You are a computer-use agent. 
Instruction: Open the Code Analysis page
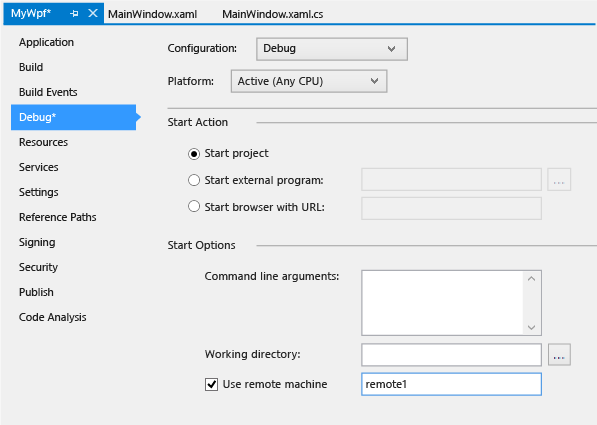click(x=53, y=317)
